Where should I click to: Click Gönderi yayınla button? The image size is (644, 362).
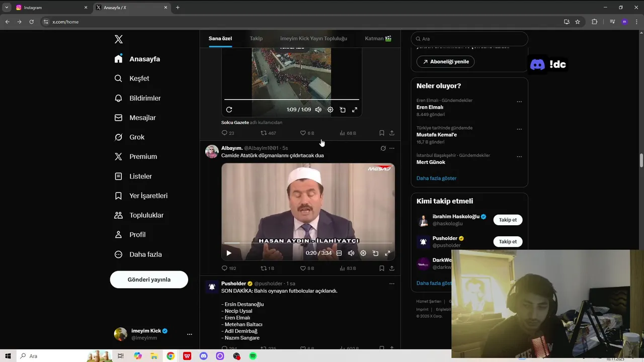pyautogui.click(x=149, y=280)
